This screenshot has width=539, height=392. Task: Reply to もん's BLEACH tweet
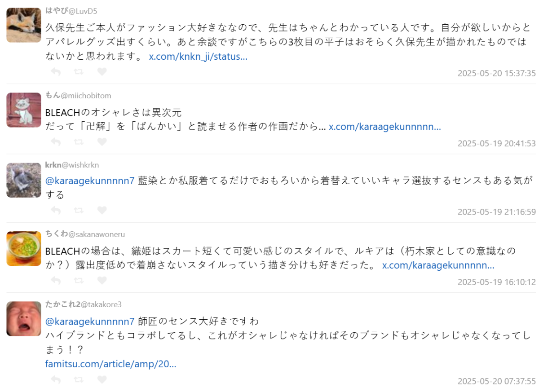(x=56, y=142)
